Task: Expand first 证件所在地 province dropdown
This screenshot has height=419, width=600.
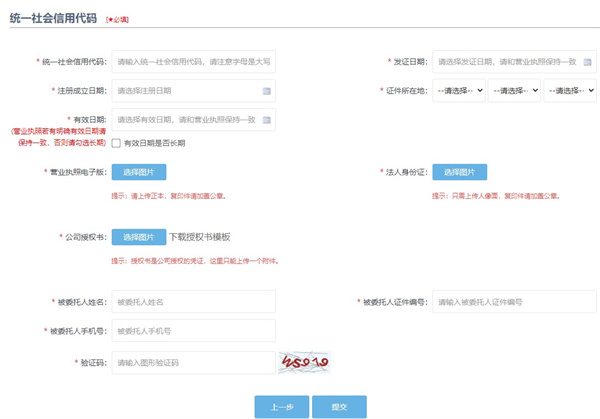Action: click(459, 91)
